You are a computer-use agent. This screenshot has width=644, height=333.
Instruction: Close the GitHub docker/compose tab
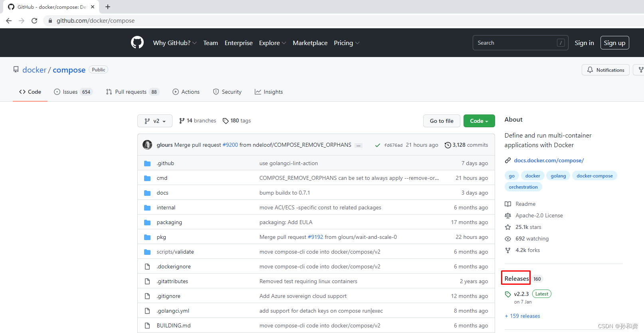coord(93,7)
